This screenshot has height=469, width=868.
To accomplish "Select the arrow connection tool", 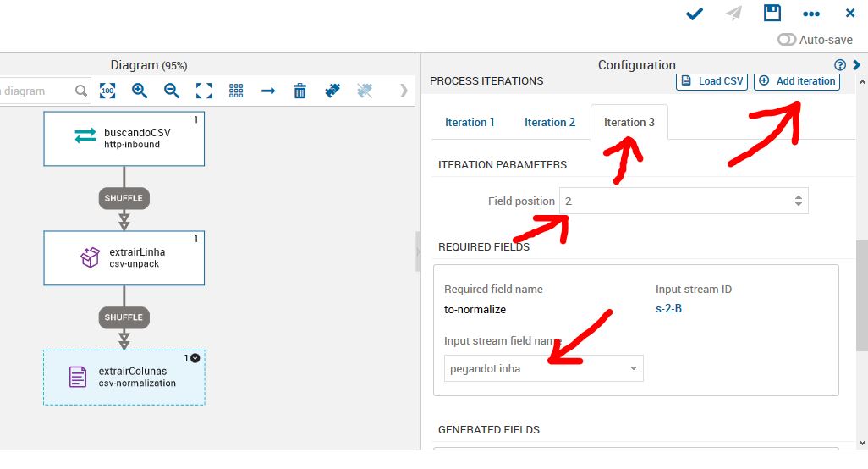I will (268, 91).
